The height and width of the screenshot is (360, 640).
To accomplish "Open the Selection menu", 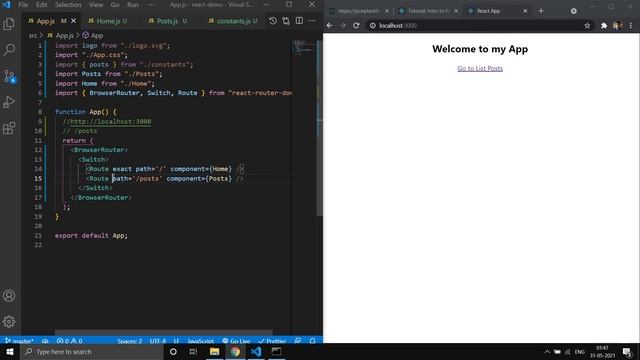I will (68, 5).
